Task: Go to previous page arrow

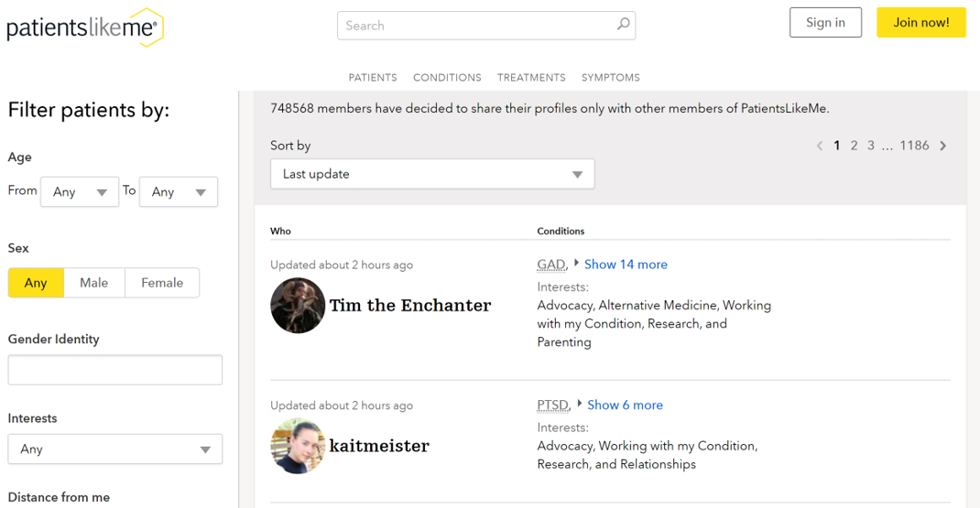Action: pos(820,146)
